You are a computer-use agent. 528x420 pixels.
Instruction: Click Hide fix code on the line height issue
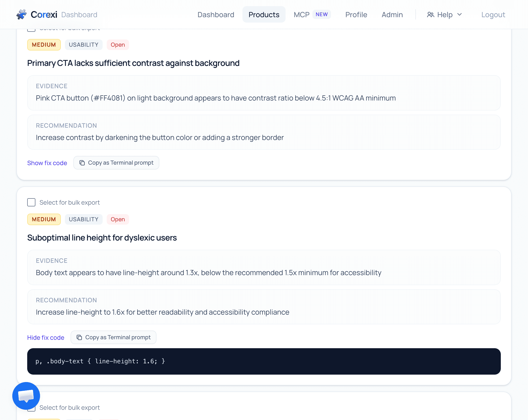[x=46, y=337]
